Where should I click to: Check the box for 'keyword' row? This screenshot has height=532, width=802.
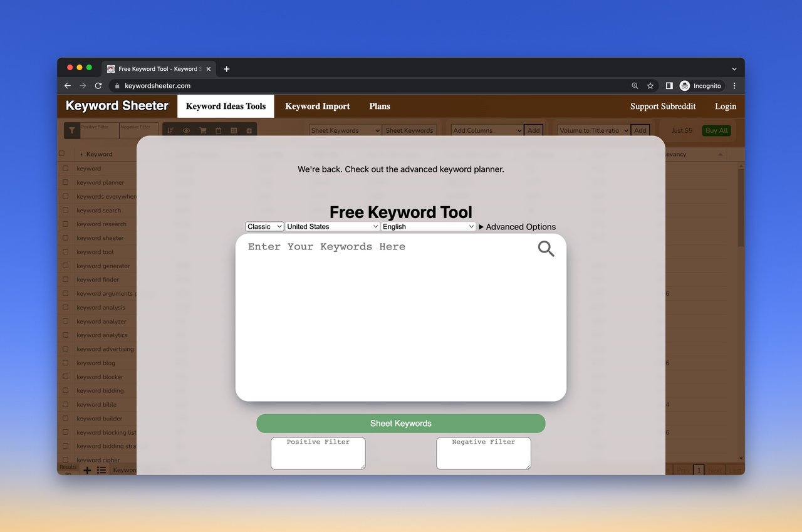coord(65,169)
